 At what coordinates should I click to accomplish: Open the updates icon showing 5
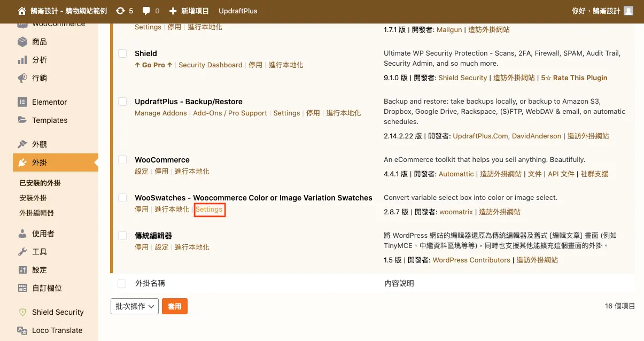tap(120, 11)
